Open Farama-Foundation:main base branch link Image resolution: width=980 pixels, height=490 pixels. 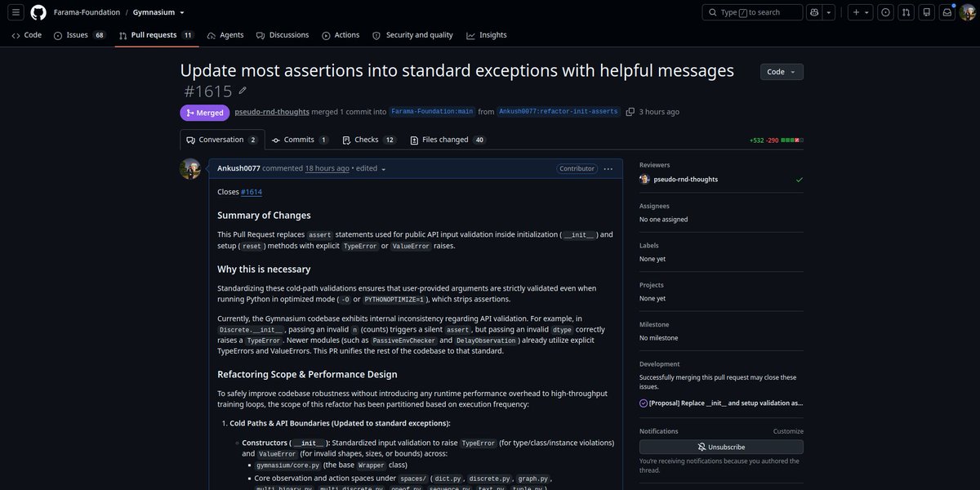(433, 112)
